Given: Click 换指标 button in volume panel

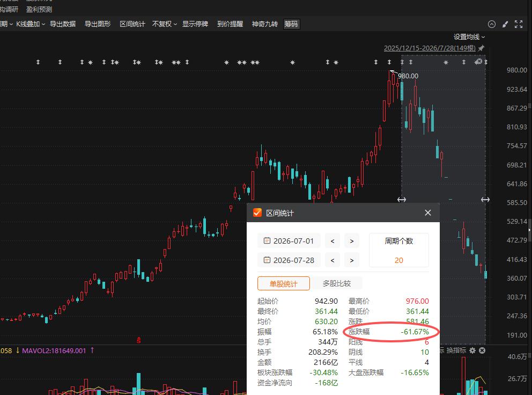Looking at the screenshot, I should click(x=456, y=350).
